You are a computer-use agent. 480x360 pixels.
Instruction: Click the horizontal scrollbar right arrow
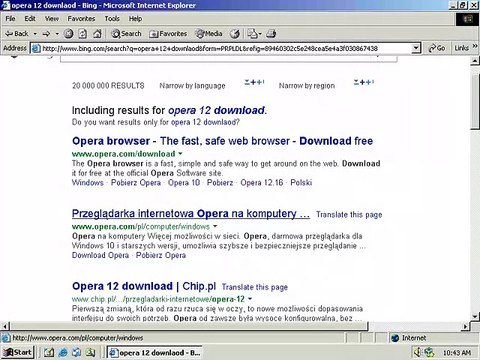click(466, 326)
